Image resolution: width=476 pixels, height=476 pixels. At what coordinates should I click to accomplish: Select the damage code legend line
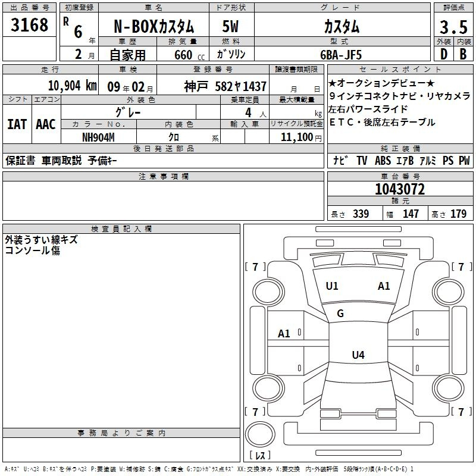209,469
